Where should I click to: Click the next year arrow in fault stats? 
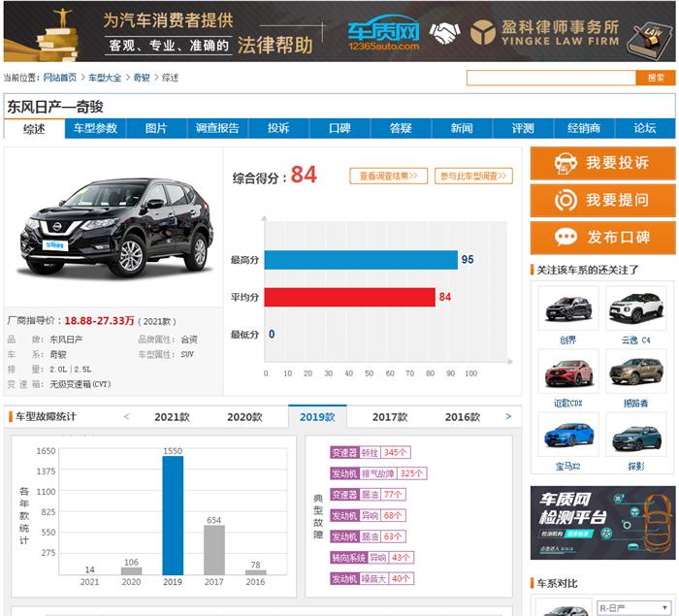click(508, 417)
